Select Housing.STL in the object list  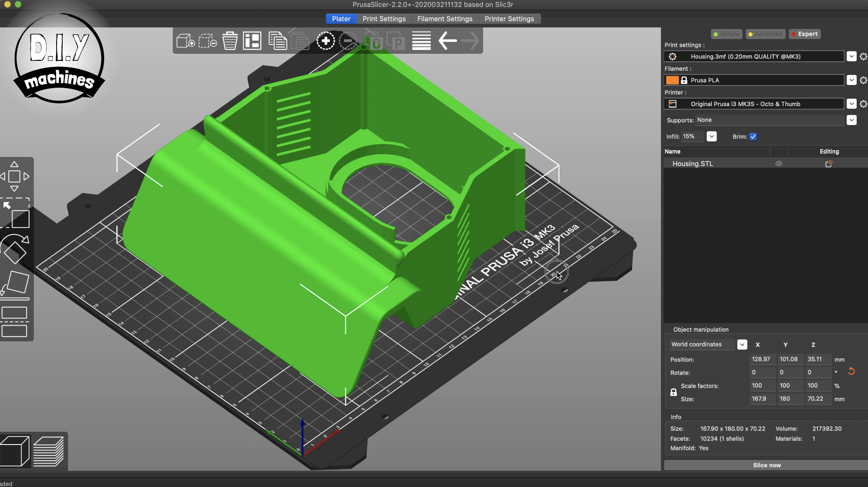(x=766, y=164)
